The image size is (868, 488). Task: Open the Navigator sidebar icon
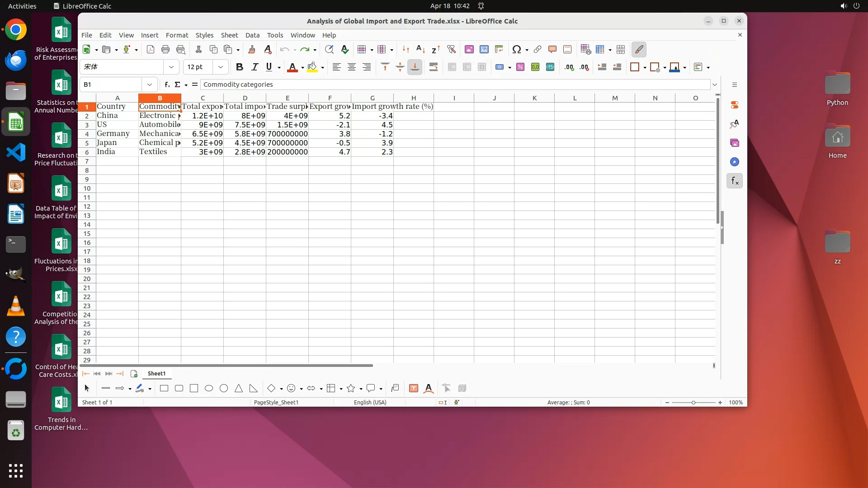(735, 162)
